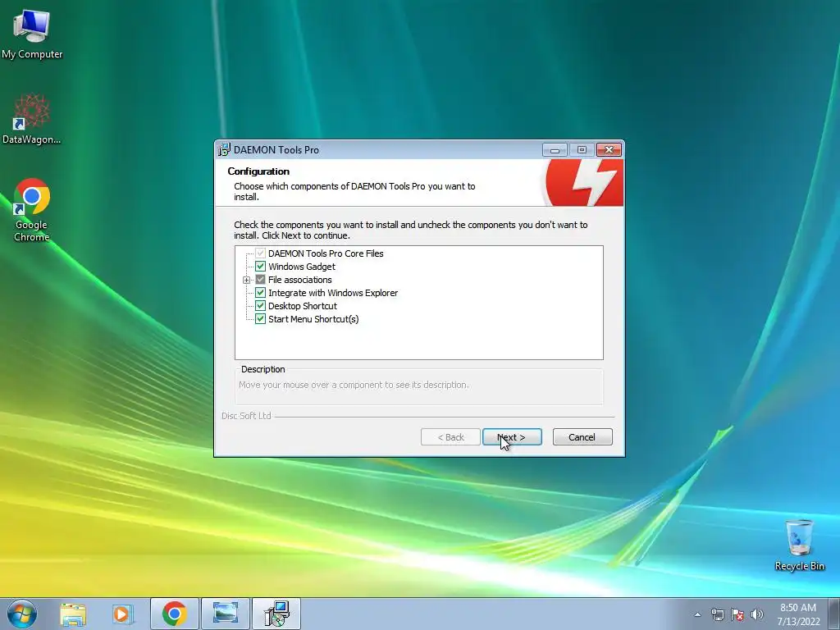Launch Windows Media Player from taskbar
840x630 pixels.
tap(122, 614)
